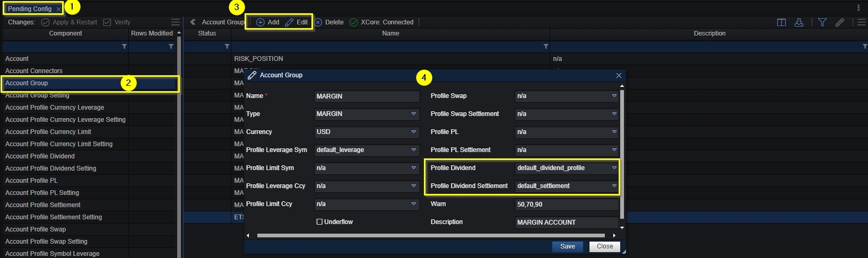
Task: Sort by Rows Modified column header
Action: pos(152,33)
